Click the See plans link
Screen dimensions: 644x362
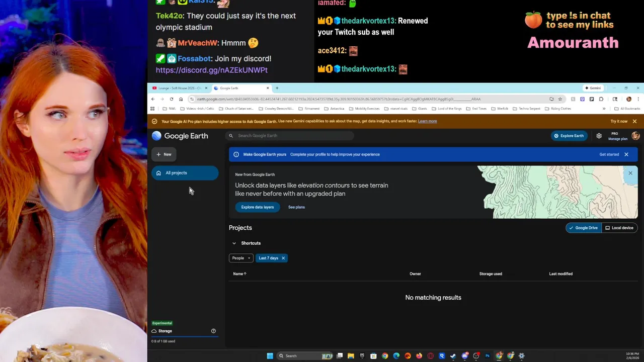click(296, 207)
